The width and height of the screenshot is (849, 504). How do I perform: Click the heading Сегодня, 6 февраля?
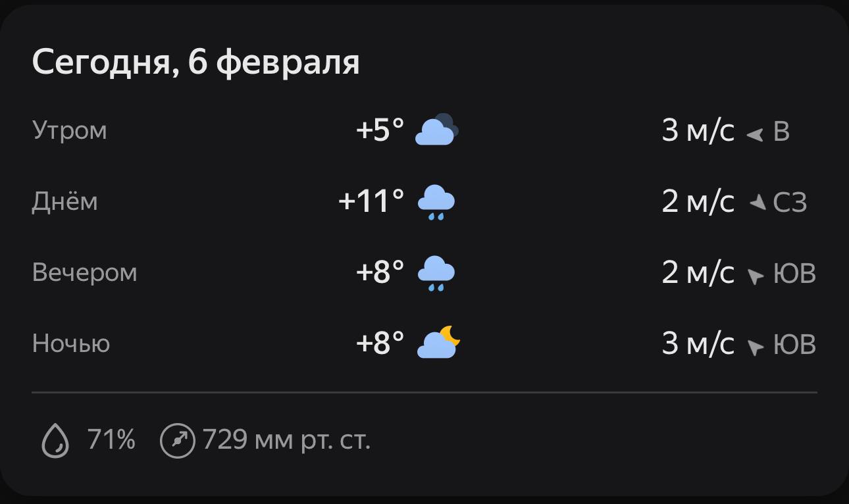(x=195, y=63)
